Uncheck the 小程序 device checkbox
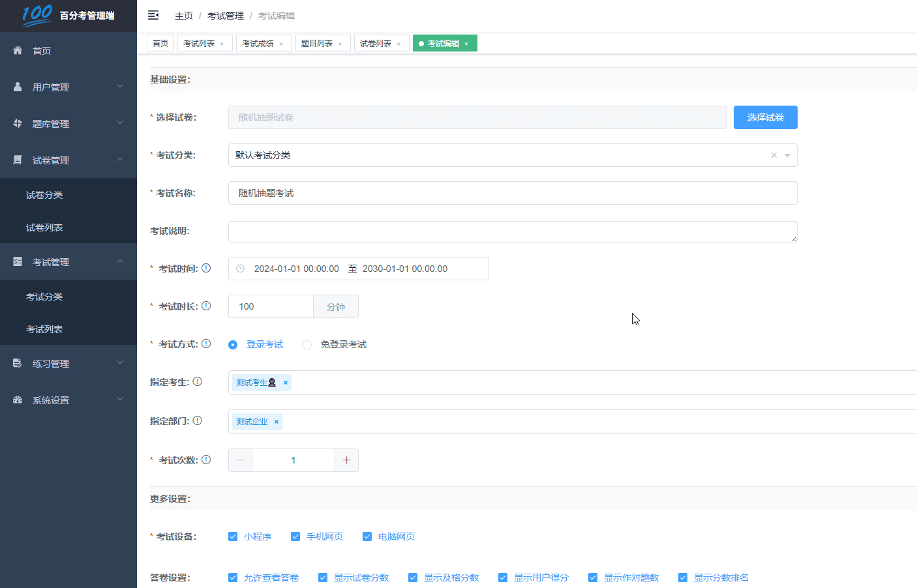The image size is (917, 588). (233, 537)
